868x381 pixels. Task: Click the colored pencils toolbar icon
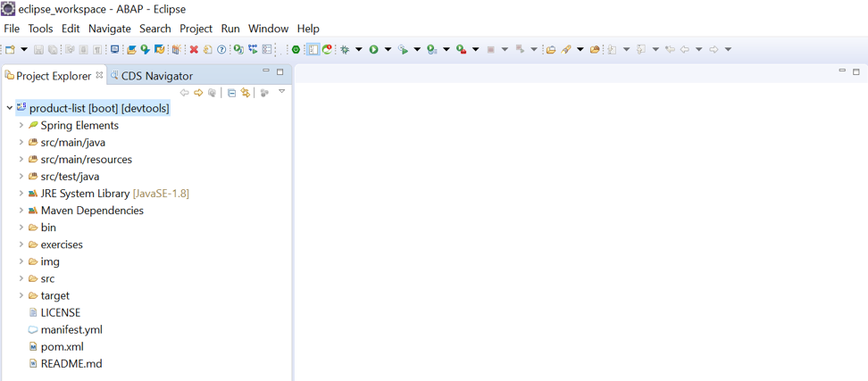pos(176,49)
